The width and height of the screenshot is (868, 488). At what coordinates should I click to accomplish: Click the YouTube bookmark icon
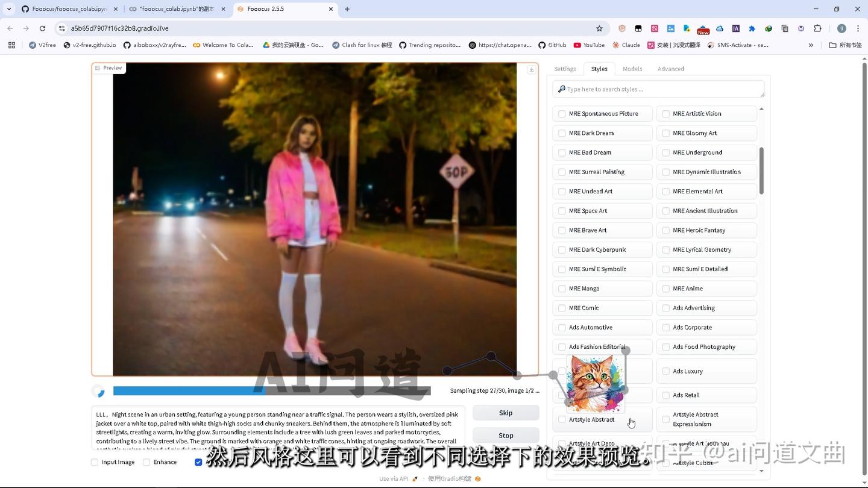pos(577,45)
